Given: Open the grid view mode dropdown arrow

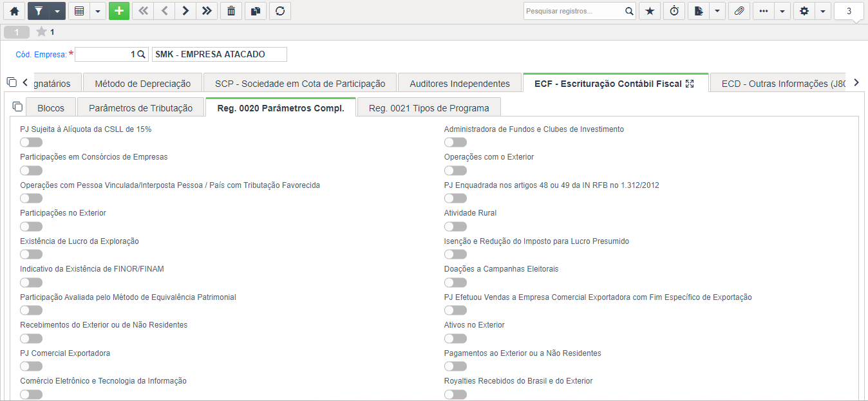Looking at the screenshot, I should coord(98,11).
